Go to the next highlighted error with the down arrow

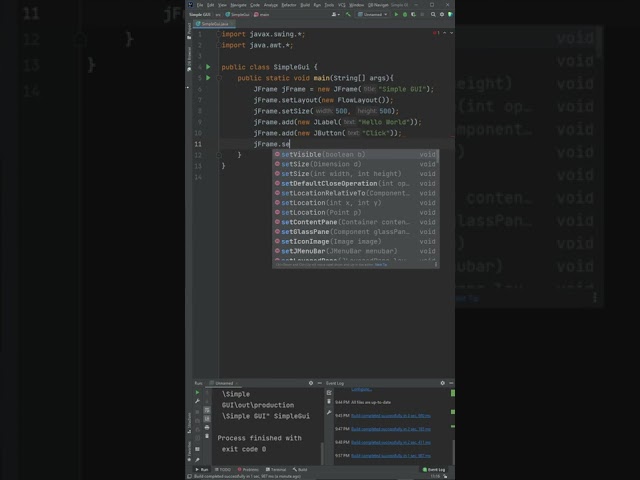click(451, 33)
